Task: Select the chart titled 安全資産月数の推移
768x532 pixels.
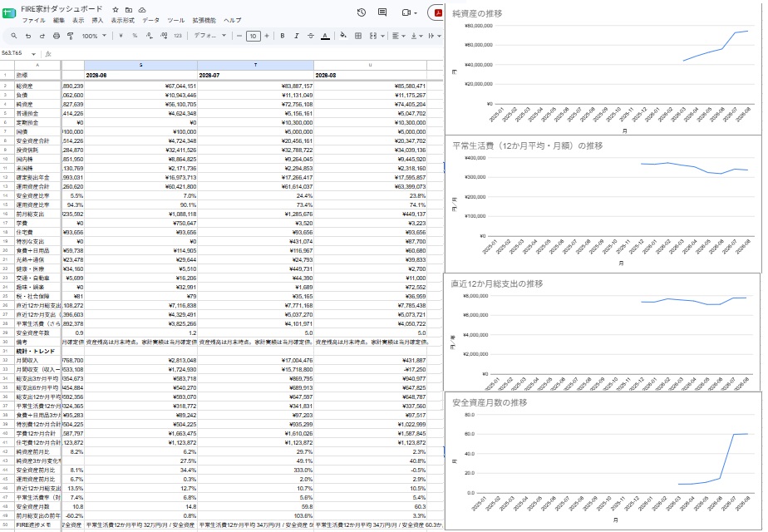Action: [602, 461]
